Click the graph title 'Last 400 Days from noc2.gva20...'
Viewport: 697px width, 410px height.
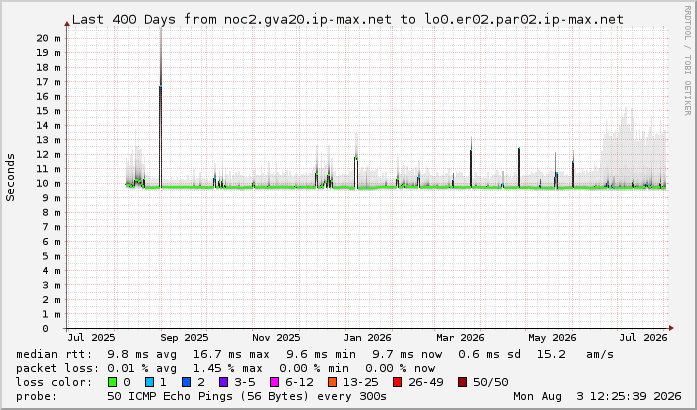[x=348, y=20]
